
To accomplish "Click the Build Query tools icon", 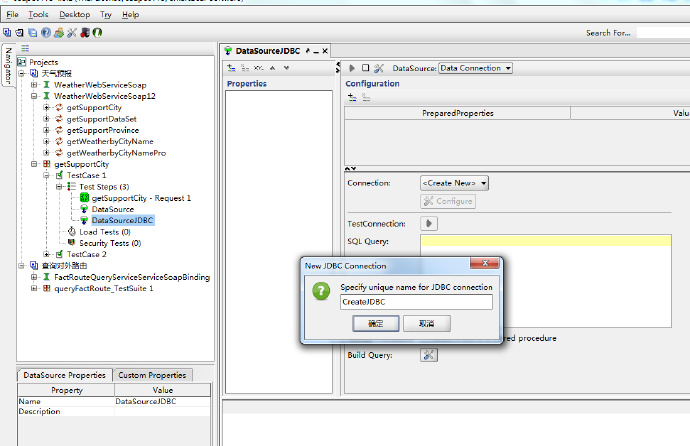I will tap(429, 355).
